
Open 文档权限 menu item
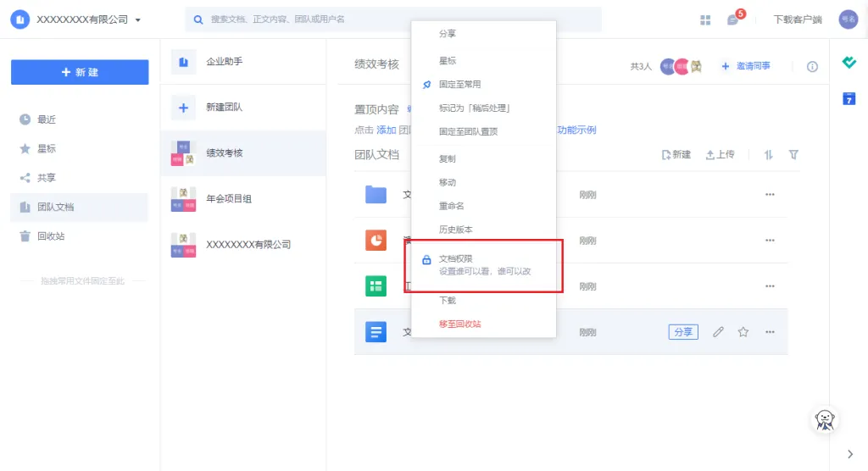coord(483,265)
